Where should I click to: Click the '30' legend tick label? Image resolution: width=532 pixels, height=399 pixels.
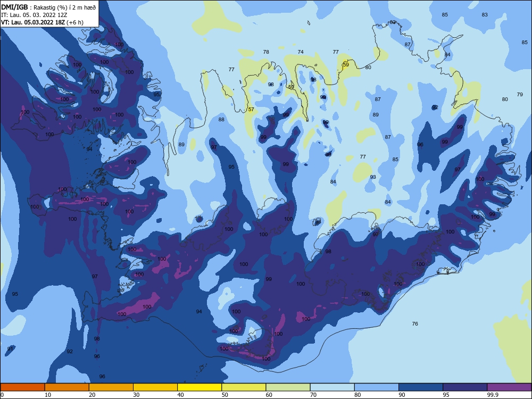click(x=136, y=395)
